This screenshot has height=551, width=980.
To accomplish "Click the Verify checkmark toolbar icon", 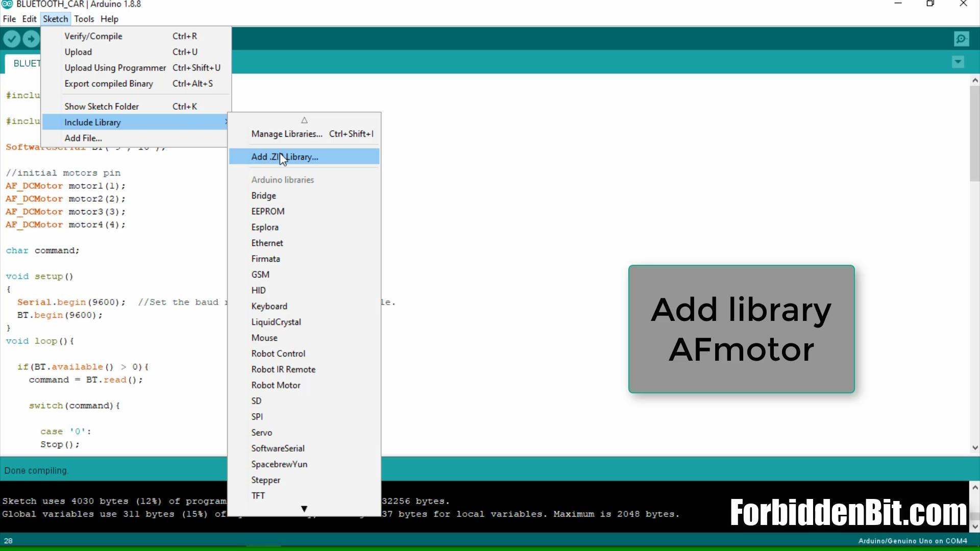I will [12, 39].
